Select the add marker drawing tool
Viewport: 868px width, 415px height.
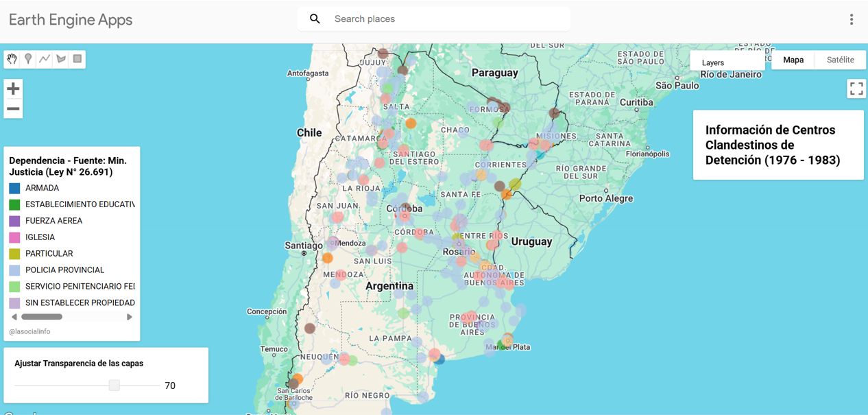point(28,59)
